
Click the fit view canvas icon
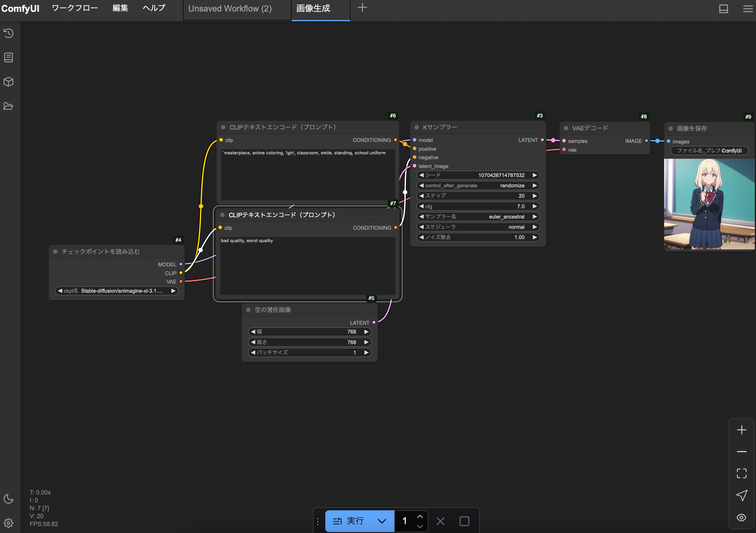click(741, 473)
